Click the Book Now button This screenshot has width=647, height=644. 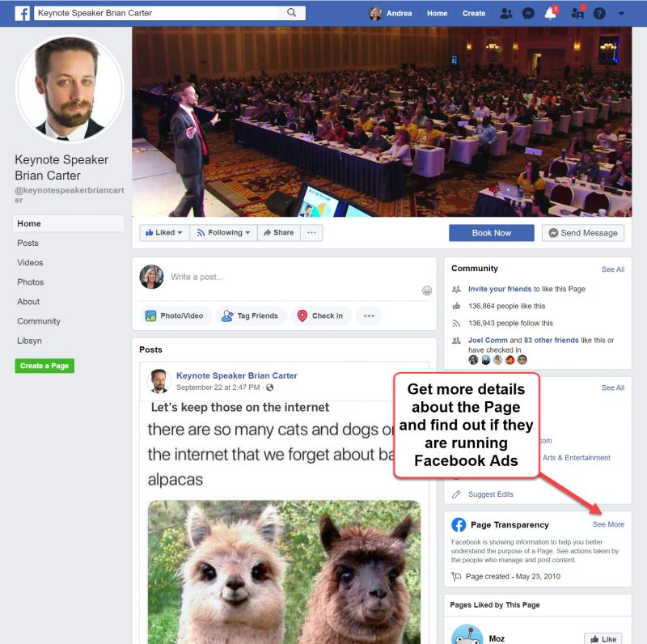coord(491,232)
